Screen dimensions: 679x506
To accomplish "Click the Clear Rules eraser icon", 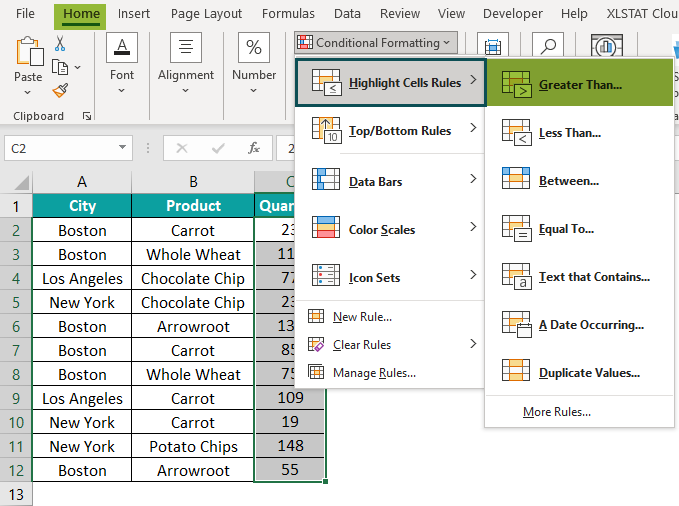I will pyautogui.click(x=316, y=344).
